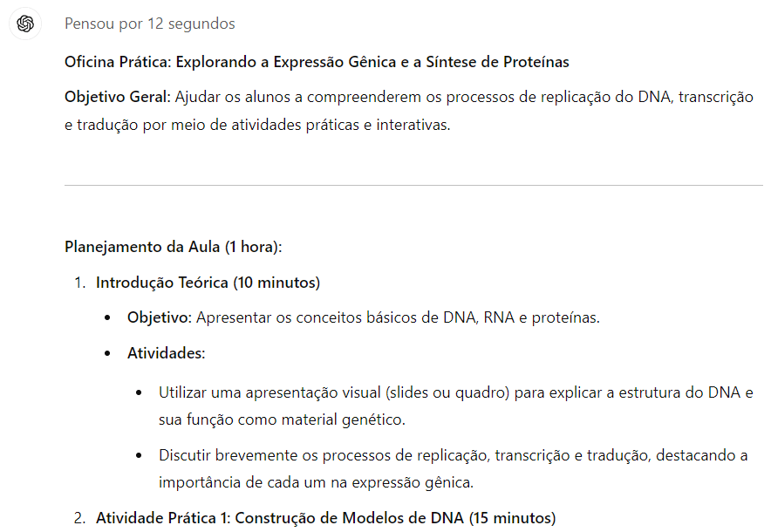Click "Introdução Teórica (10 minutos)" item

coord(208,283)
